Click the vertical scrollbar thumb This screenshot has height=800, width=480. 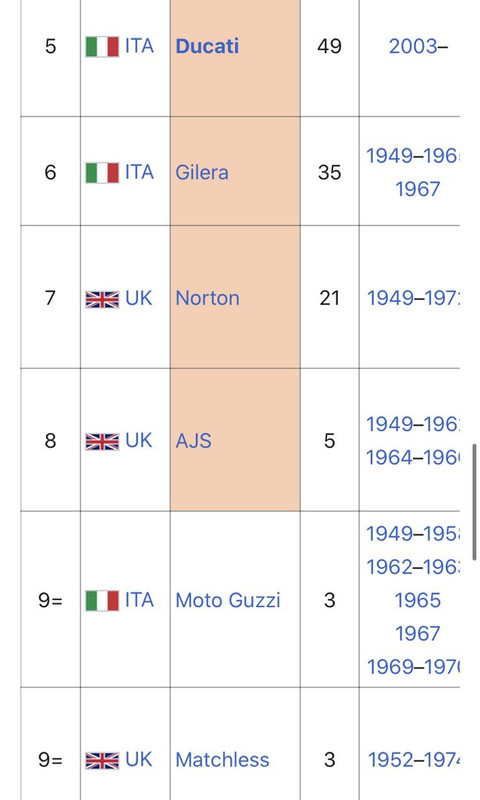(475, 503)
